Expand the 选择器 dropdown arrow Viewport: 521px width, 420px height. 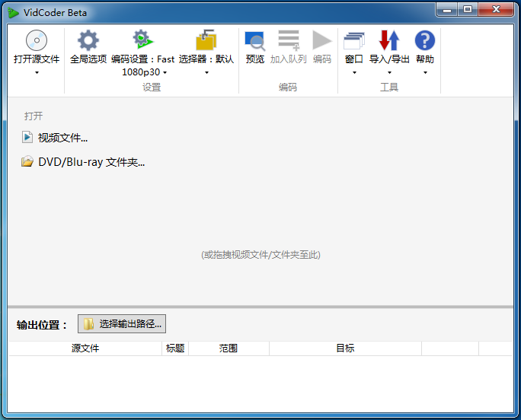(x=206, y=72)
